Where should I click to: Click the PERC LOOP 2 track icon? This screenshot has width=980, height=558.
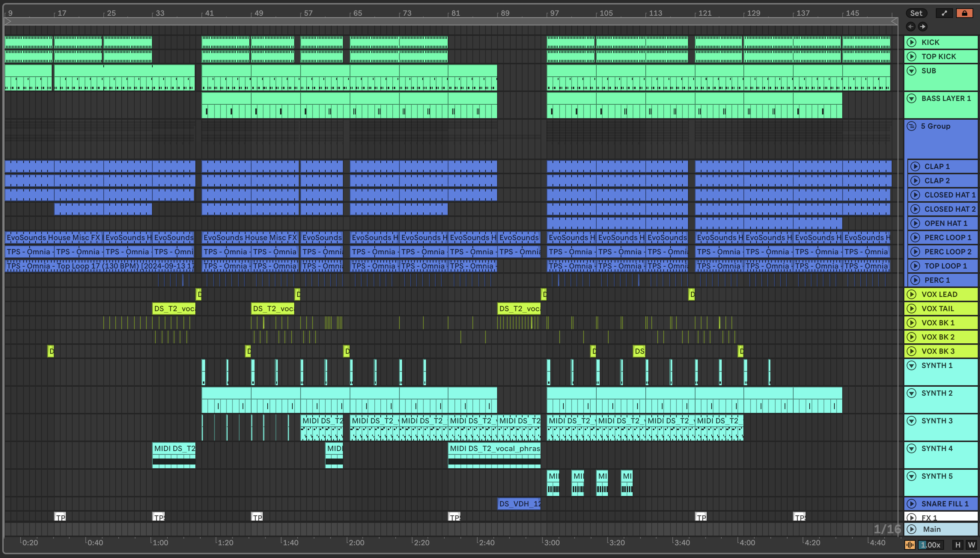point(915,252)
